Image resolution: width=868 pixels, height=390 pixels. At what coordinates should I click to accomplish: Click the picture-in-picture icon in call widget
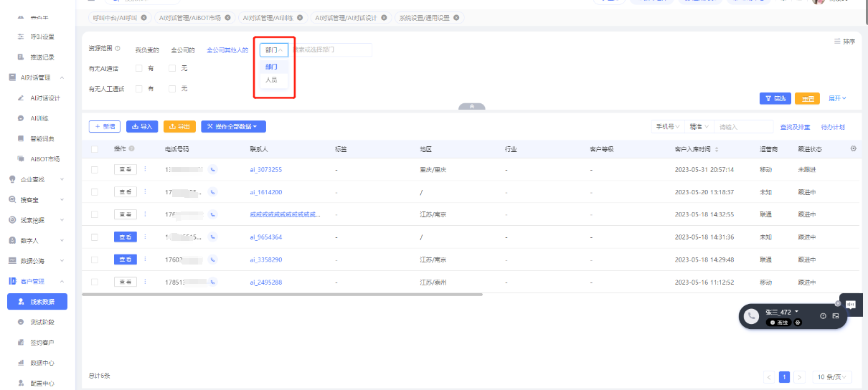tap(836, 316)
